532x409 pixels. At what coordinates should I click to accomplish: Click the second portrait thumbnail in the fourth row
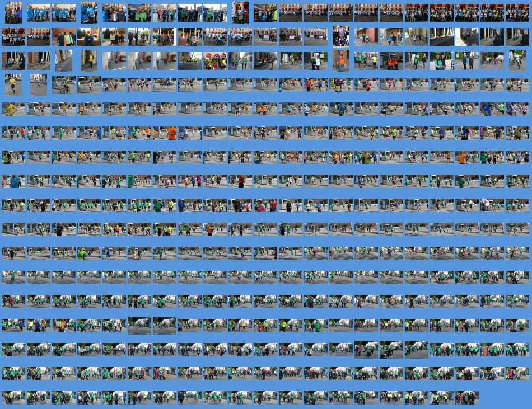pos(39,85)
